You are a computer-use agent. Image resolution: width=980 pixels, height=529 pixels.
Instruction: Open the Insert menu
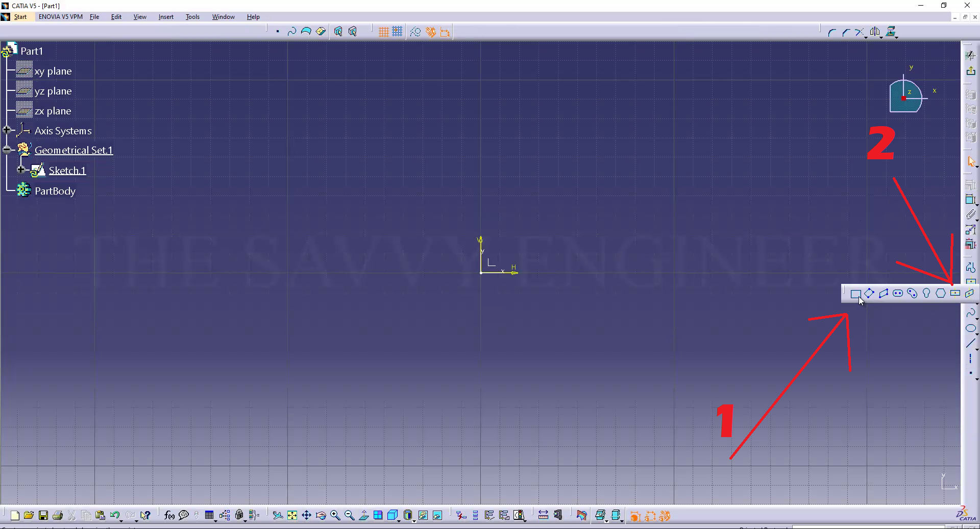click(x=166, y=17)
